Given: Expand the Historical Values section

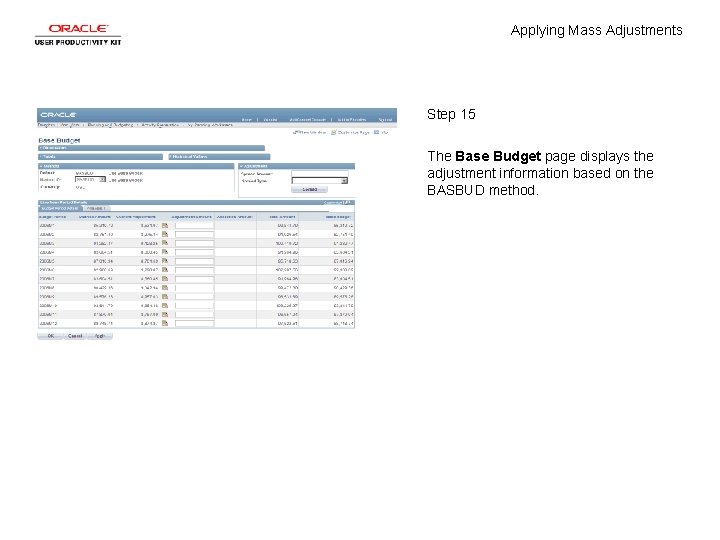Looking at the screenshot, I should [x=219, y=157].
